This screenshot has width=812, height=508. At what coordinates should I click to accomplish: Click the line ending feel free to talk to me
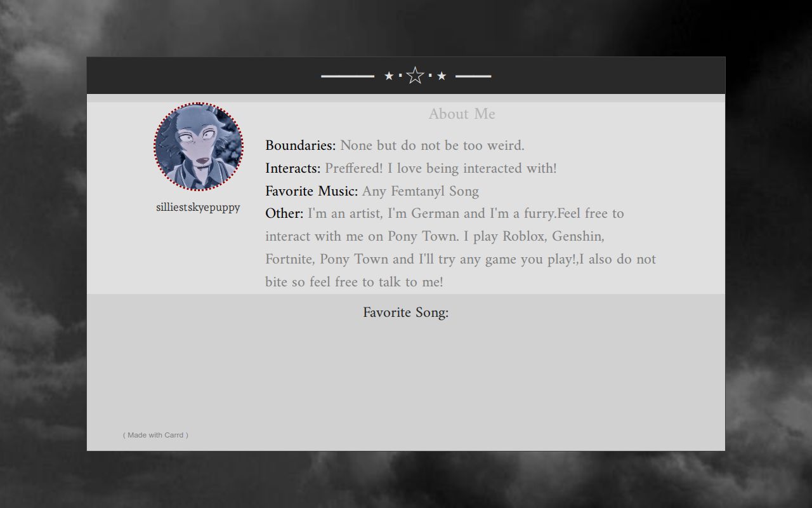pyautogui.click(x=354, y=282)
